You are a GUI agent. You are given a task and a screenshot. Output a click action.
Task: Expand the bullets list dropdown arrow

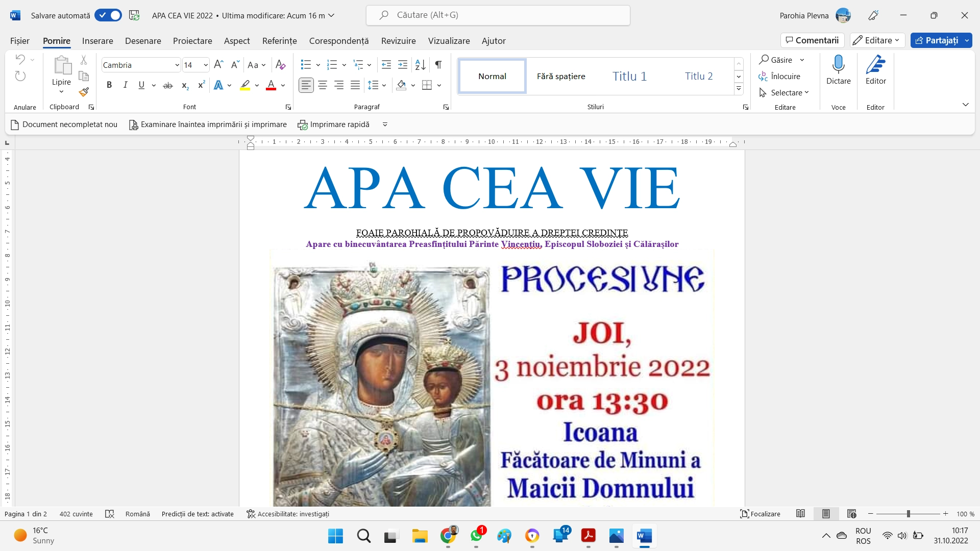coord(318,65)
